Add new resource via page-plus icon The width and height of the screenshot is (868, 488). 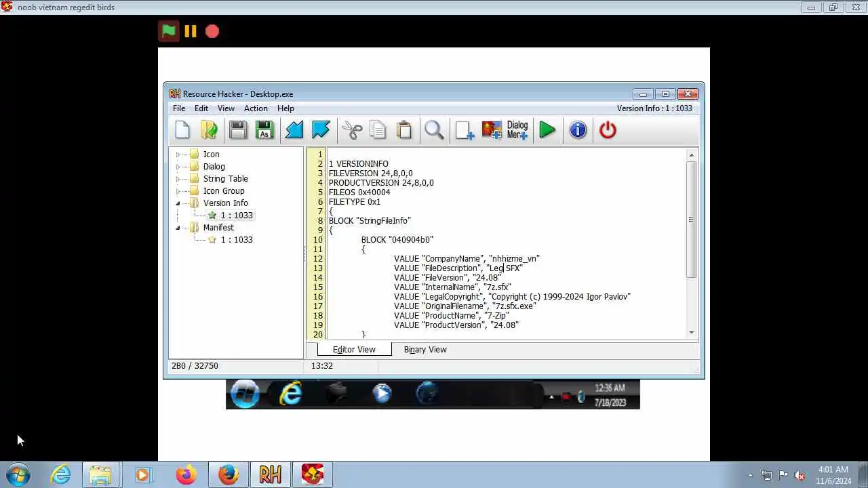[465, 130]
